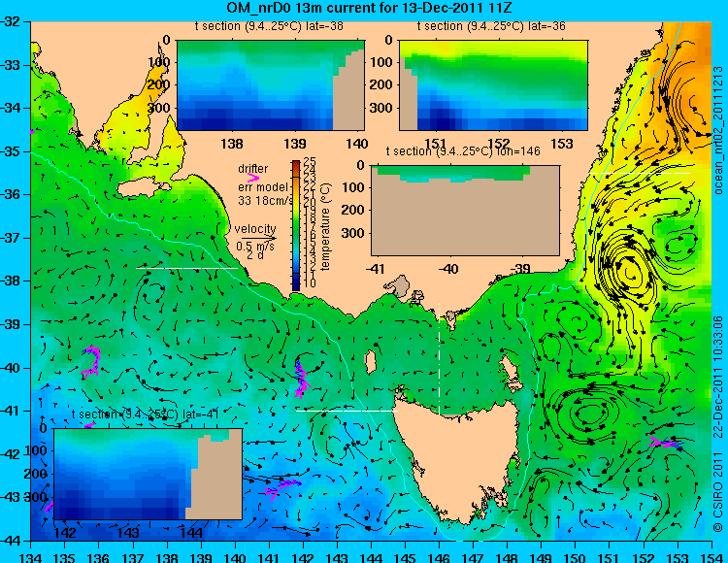Click the '22-Dec-2011 10:33:06' timestamp
This screenshot has height=563, width=728.
(718, 377)
